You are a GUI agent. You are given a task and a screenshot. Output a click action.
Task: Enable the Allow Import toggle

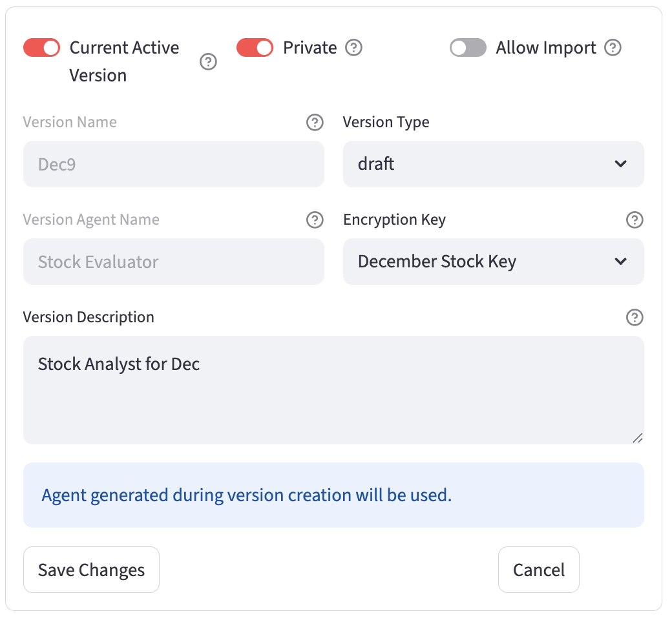click(x=468, y=48)
